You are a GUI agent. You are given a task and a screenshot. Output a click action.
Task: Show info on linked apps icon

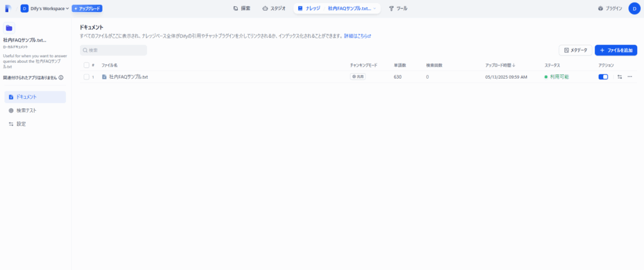61,77
